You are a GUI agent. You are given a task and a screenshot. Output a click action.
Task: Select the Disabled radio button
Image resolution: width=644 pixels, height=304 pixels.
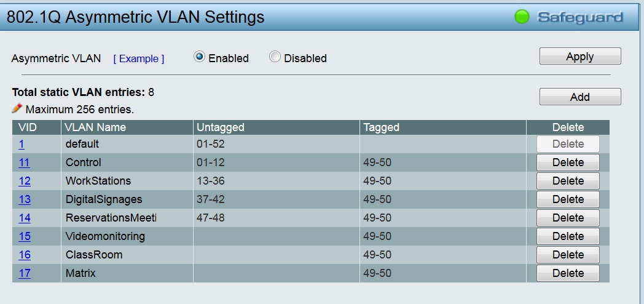(275, 57)
